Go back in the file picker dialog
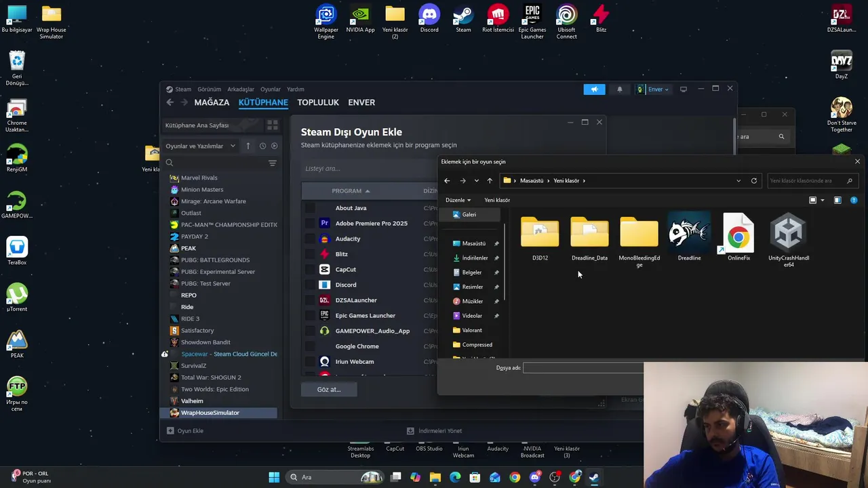Screen dimensions: 868x488 [447, 181]
